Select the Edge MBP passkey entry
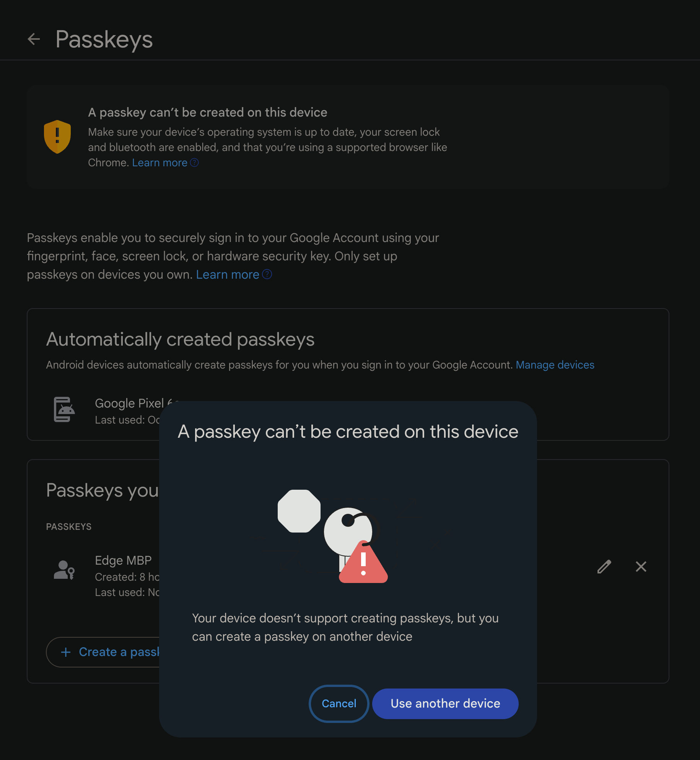Screen dimensions: 700x760 (123, 560)
